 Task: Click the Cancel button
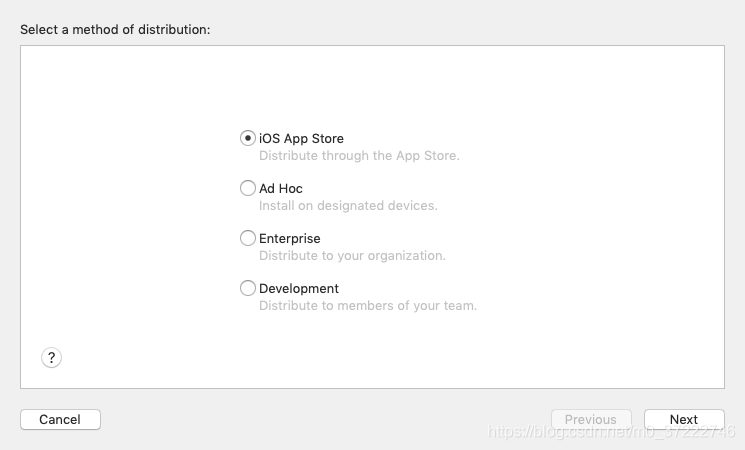pos(60,419)
